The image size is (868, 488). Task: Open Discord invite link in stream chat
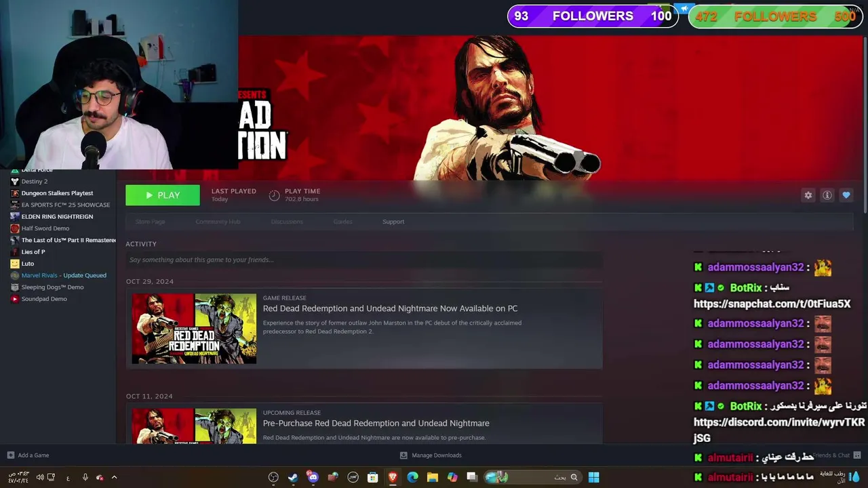pyautogui.click(x=778, y=430)
